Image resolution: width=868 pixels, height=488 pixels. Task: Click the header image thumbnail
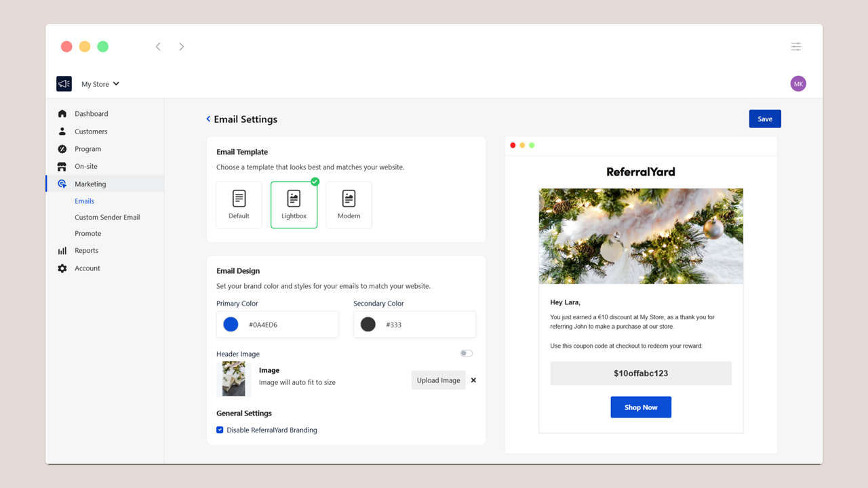coord(233,380)
